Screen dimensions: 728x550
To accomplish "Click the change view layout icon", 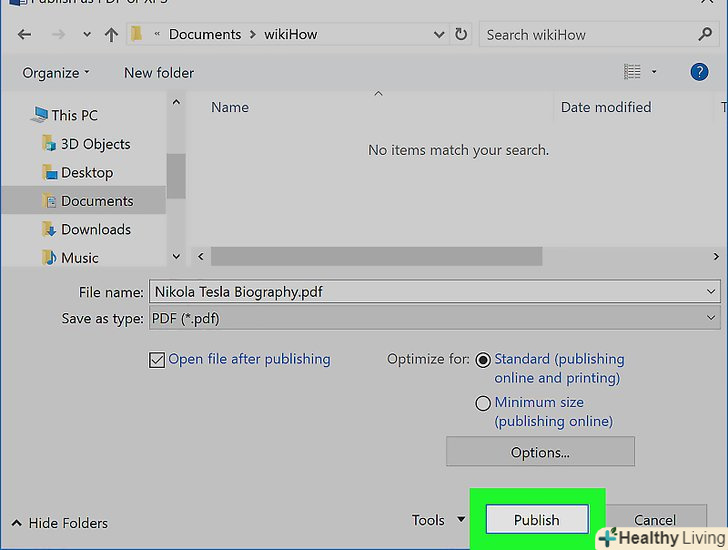I will (632, 72).
